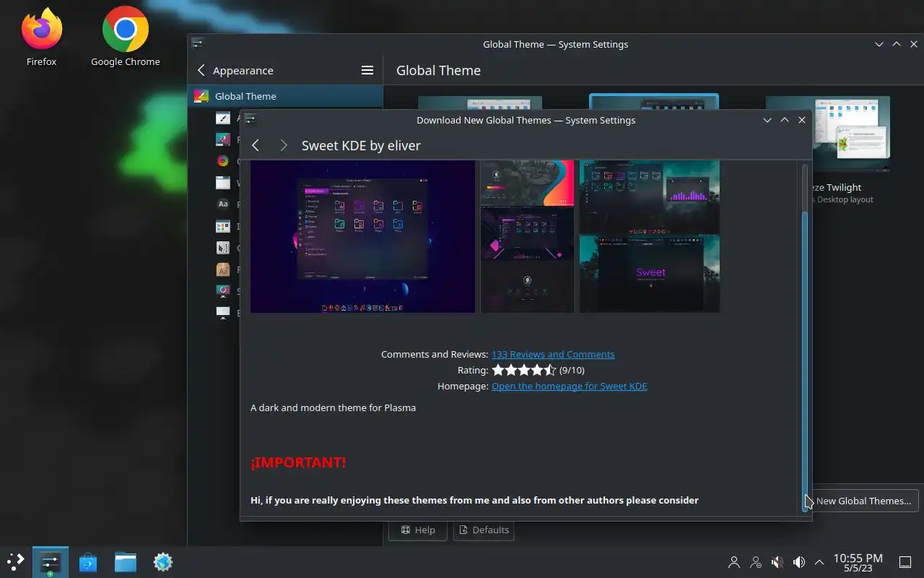Image resolution: width=924 pixels, height=578 pixels.
Task: Click the first user tray icon
Action: 734,561
